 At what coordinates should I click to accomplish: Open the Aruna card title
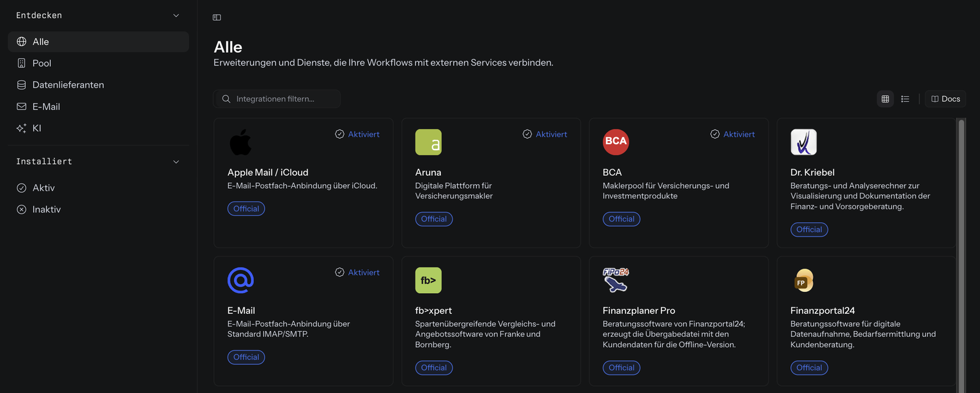point(428,173)
